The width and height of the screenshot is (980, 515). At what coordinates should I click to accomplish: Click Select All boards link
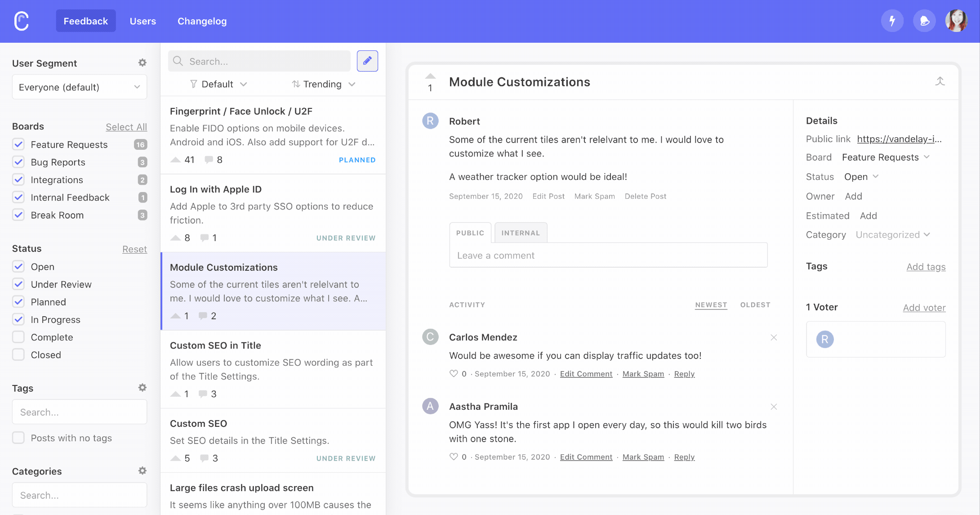(x=126, y=127)
